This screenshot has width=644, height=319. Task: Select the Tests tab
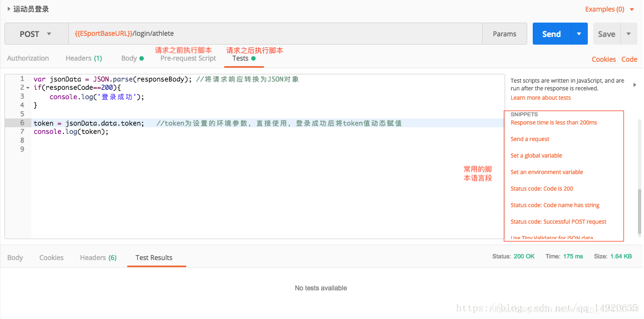(x=244, y=58)
